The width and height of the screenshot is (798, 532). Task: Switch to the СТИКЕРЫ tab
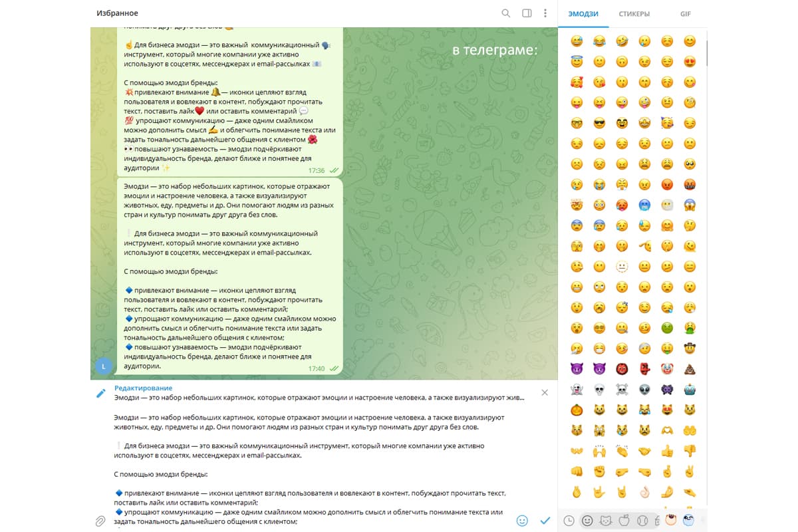tap(634, 13)
